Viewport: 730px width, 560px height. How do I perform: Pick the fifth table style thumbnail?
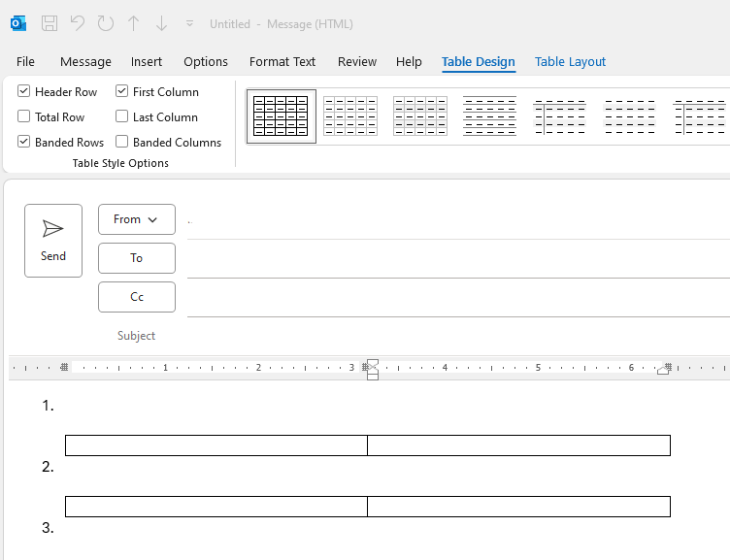559,115
